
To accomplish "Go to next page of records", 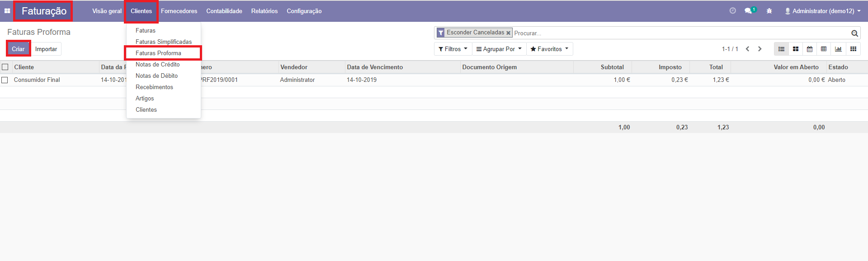I will (759, 49).
